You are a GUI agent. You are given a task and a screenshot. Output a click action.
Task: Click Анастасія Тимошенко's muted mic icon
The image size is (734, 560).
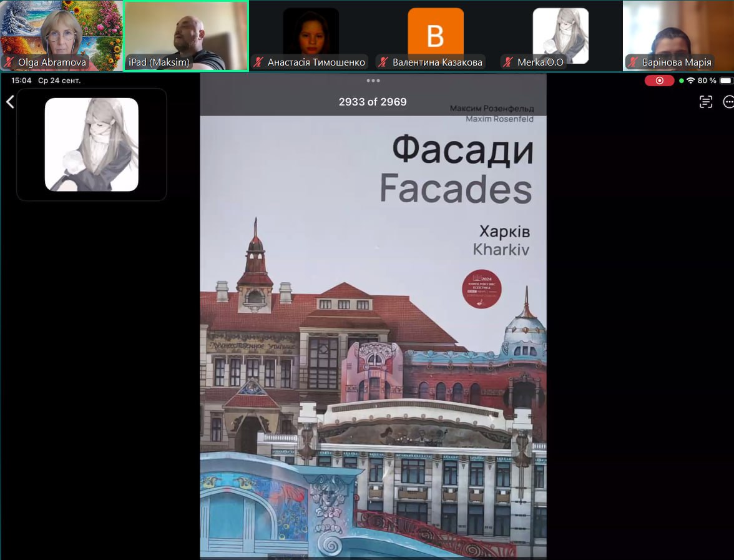coord(259,62)
